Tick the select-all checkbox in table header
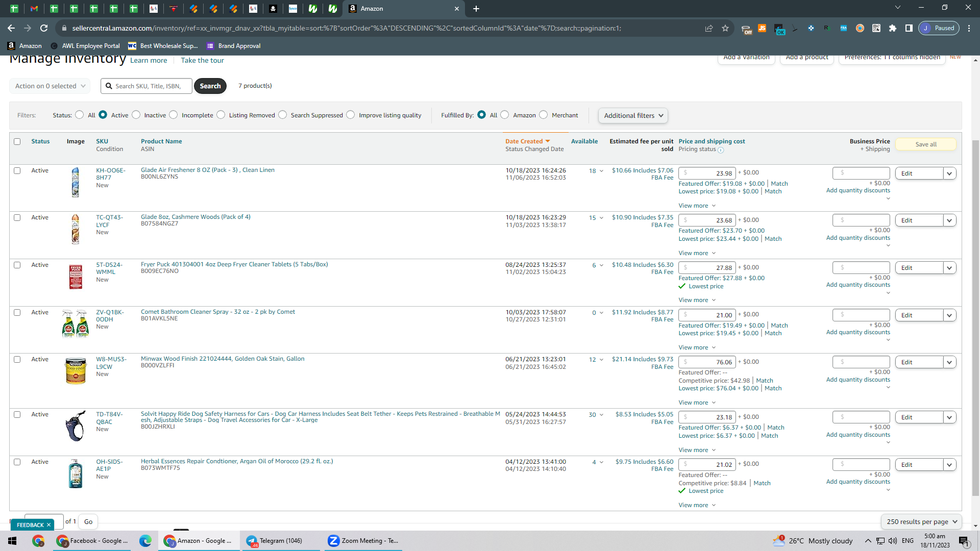Screen dimensions: 980x551 (17, 141)
